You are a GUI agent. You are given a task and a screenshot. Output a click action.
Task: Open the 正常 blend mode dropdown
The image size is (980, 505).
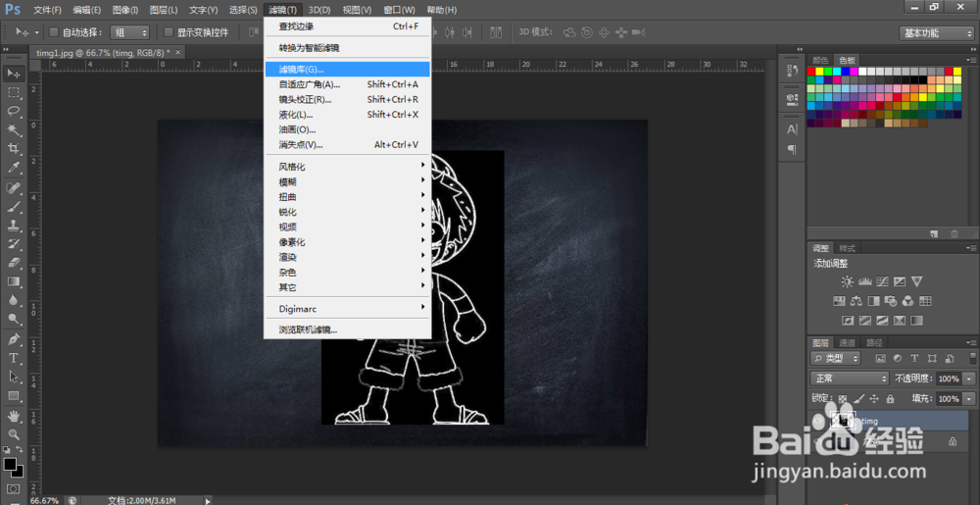[x=849, y=379]
